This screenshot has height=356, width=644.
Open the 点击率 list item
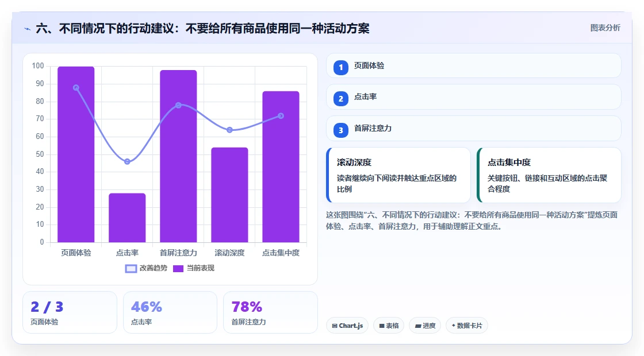point(474,97)
